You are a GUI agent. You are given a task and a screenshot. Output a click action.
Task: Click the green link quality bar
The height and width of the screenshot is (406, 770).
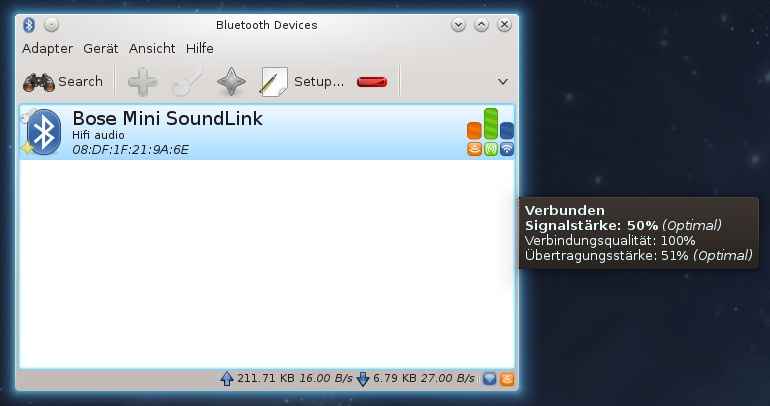[491, 124]
